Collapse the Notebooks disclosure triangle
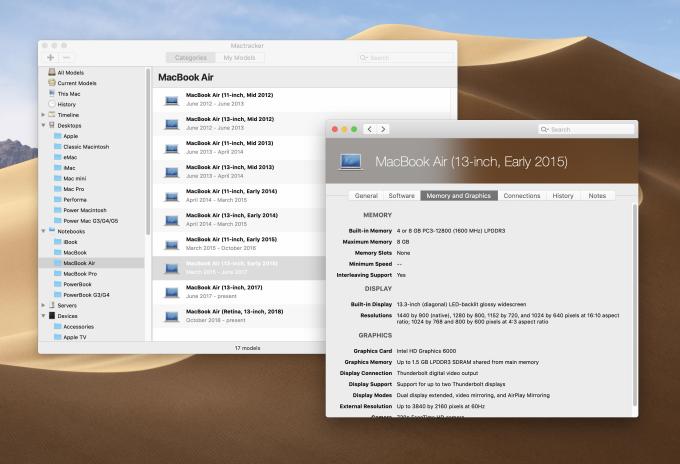This screenshot has width=680, height=464. (43, 231)
